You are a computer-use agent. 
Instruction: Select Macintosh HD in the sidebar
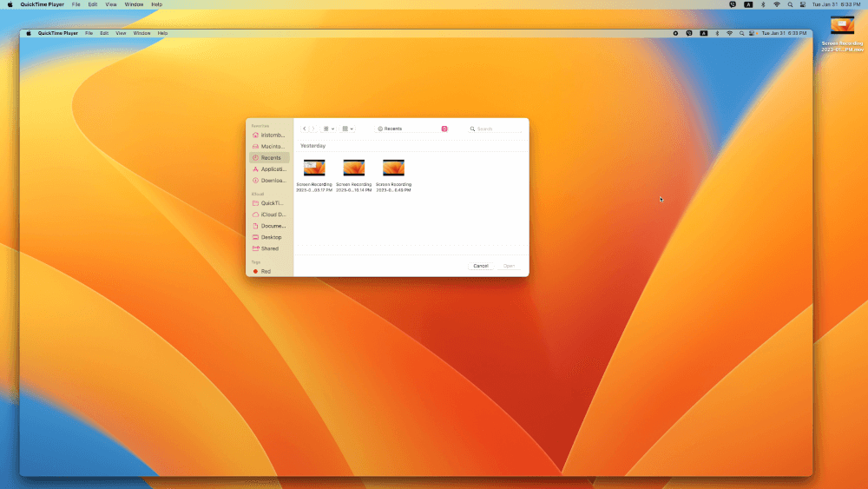point(269,147)
